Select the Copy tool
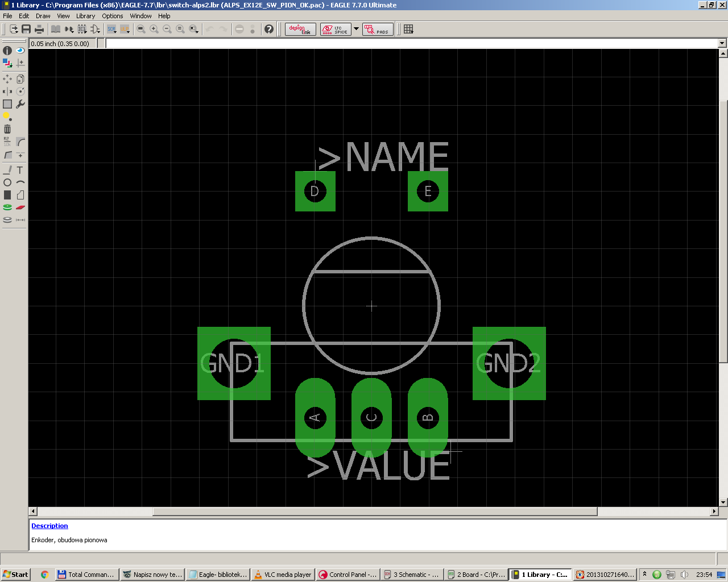Image resolution: width=728 pixels, height=582 pixels. tap(20, 79)
